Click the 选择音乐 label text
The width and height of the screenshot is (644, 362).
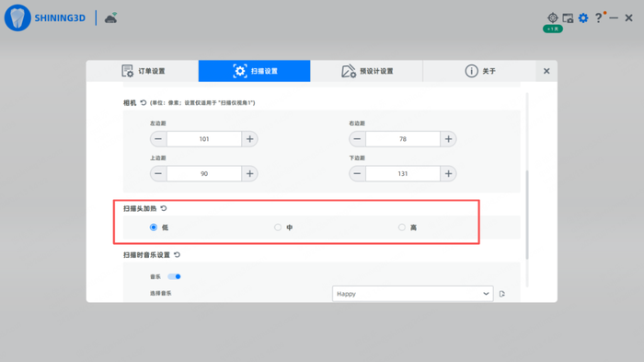[161, 293]
